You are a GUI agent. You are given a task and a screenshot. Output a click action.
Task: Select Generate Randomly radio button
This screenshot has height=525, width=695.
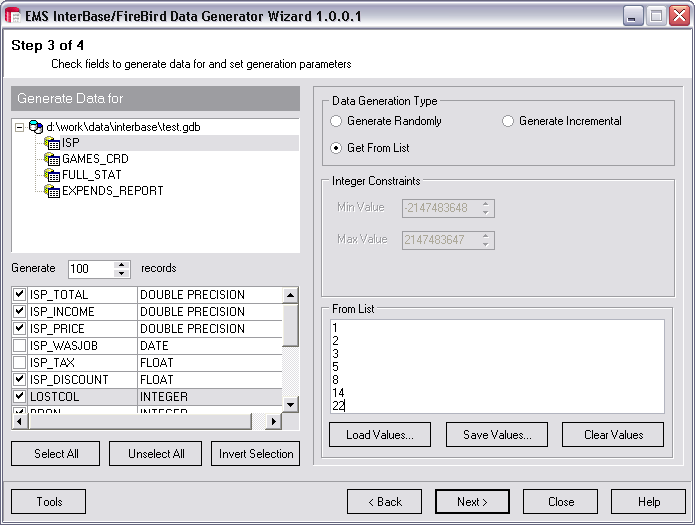pos(336,121)
